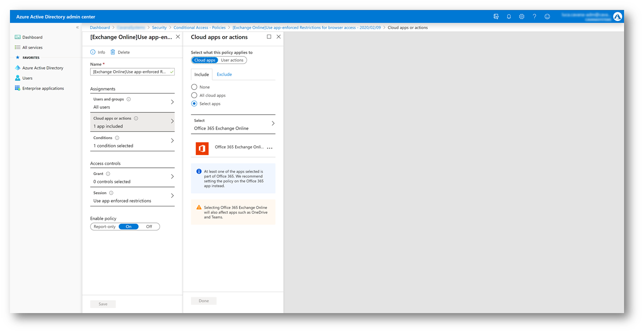Open All services from the sidebar icon

[x=18, y=47]
